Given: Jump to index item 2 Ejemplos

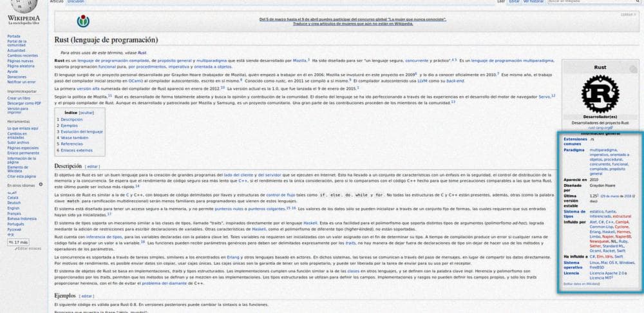Looking at the screenshot, I should pyautogui.click(x=67, y=126).
